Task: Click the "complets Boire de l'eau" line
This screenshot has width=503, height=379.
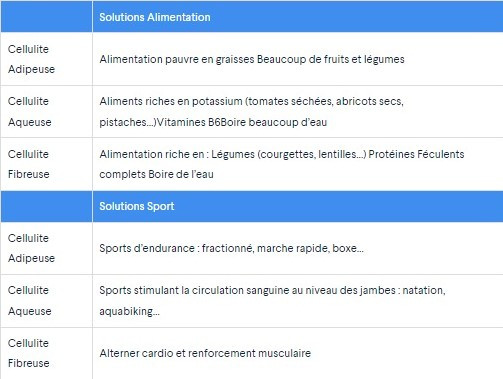Action: pyautogui.click(x=156, y=174)
